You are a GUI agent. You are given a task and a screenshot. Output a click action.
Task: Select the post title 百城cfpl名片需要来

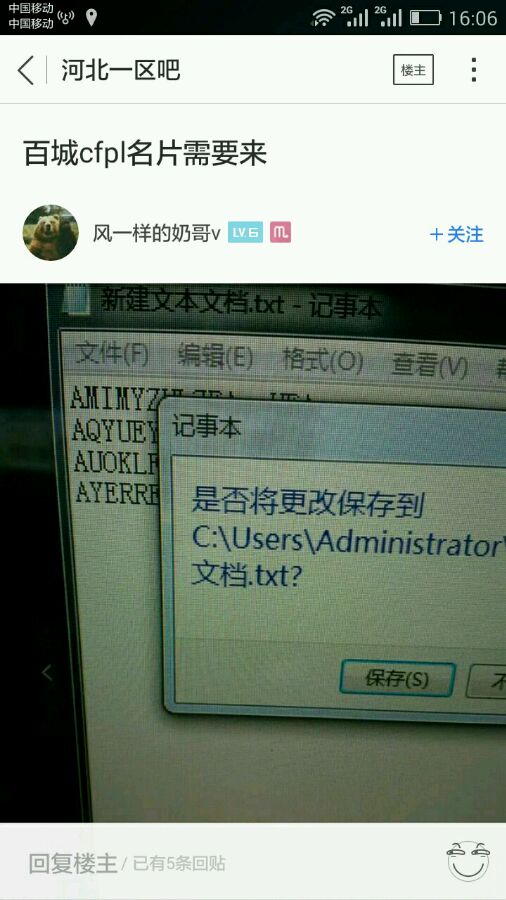click(x=145, y=154)
